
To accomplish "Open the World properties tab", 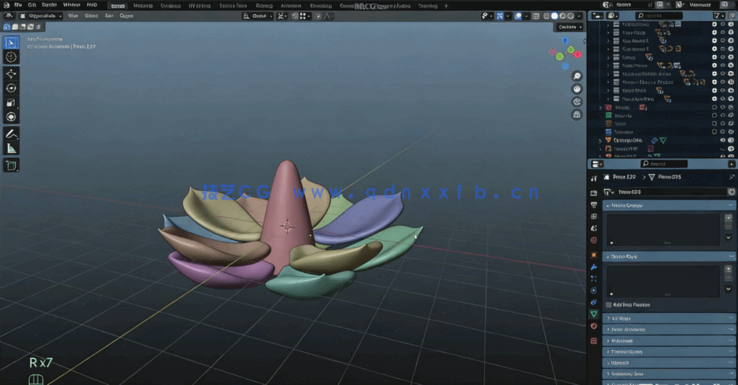I will click(594, 241).
